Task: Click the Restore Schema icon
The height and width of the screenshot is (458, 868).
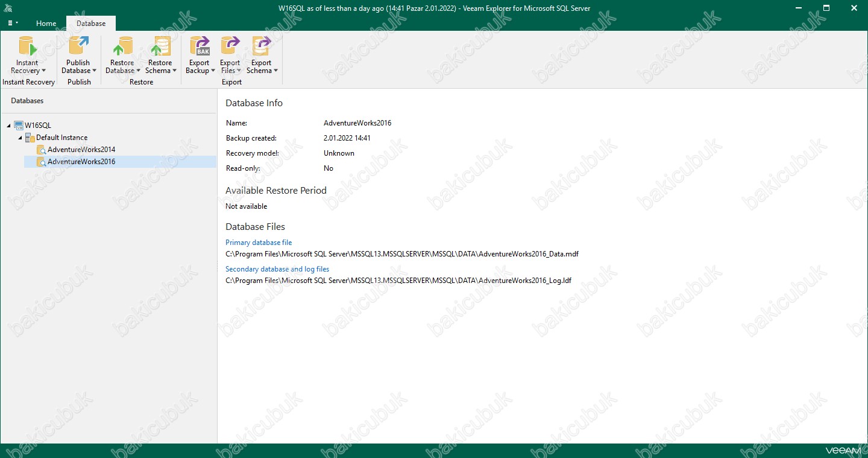Action: pos(160,46)
